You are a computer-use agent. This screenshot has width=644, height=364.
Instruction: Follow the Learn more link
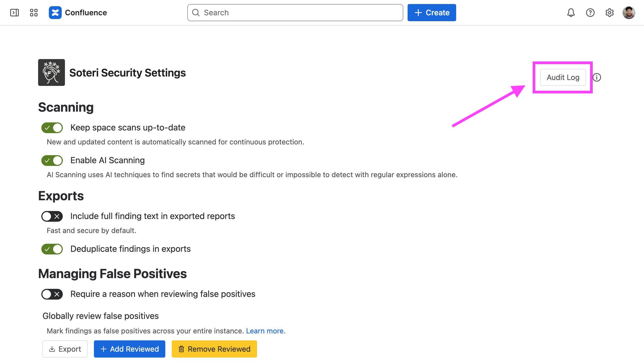coord(266,331)
